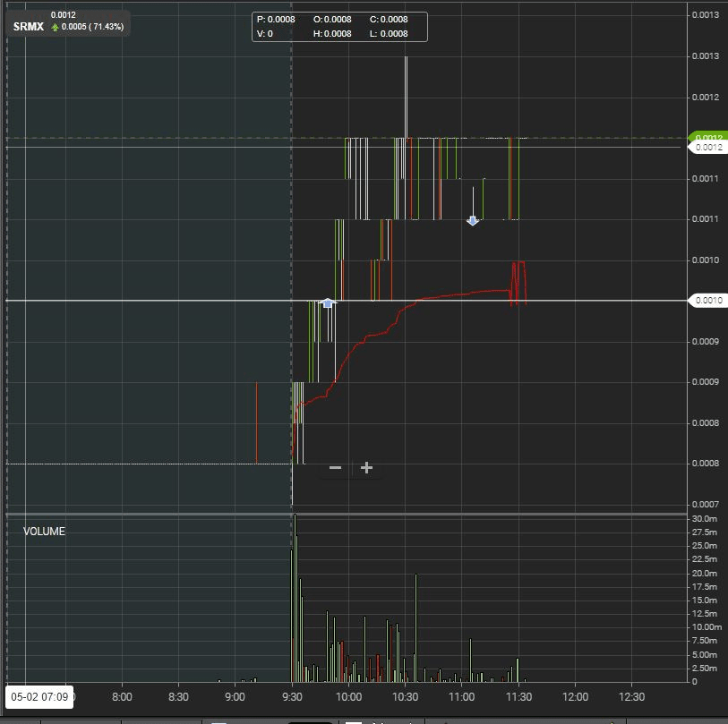Click the 2.50m volume axis label
Image resolution: width=728 pixels, height=724 pixels.
click(x=705, y=668)
